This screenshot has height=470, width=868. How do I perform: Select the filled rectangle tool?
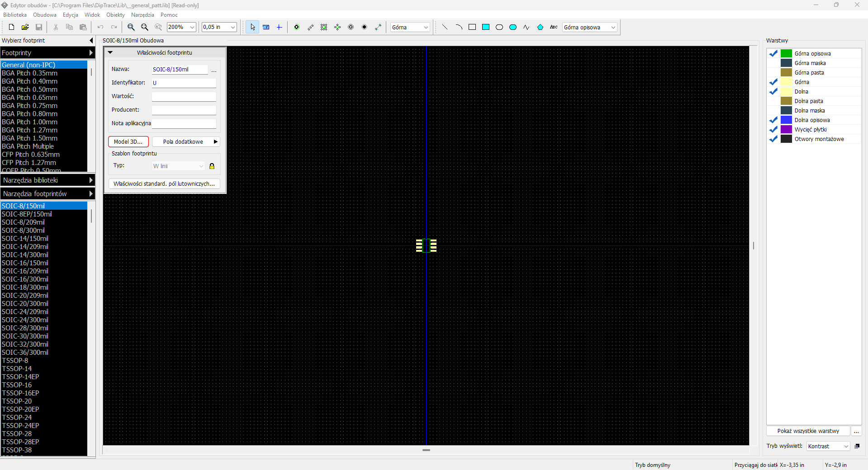coord(486,27)
